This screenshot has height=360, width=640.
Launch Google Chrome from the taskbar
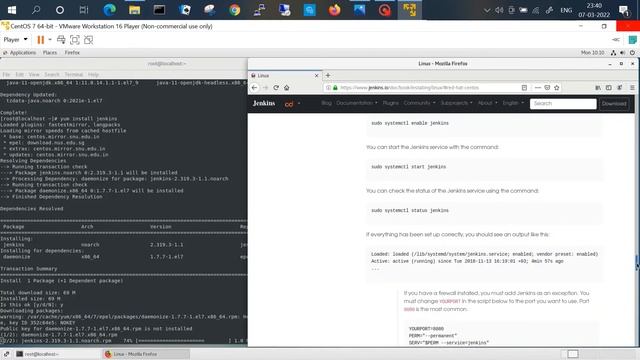[x=234, y=10]
